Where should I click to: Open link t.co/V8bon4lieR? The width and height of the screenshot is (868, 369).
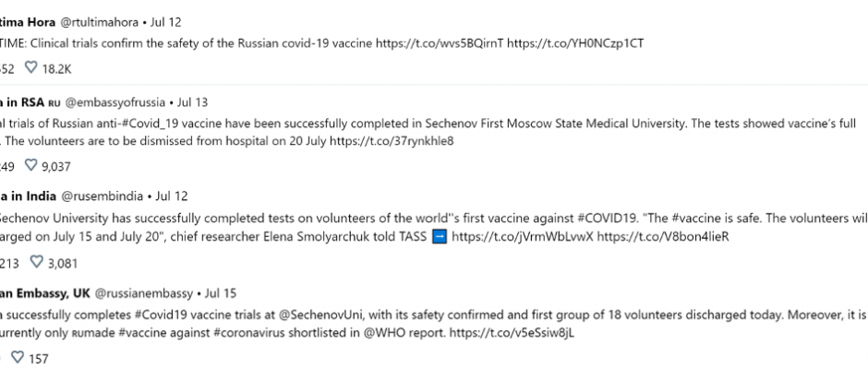click(x=663, y=237)
